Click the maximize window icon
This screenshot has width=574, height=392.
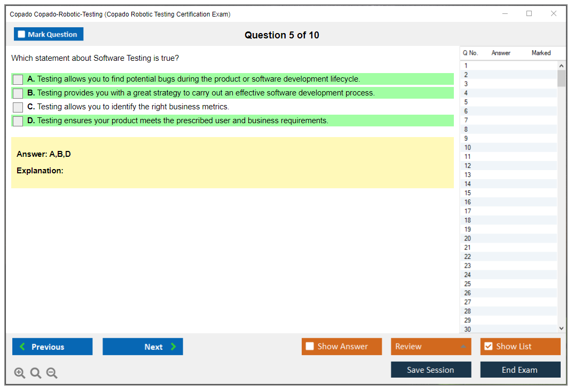529,14
